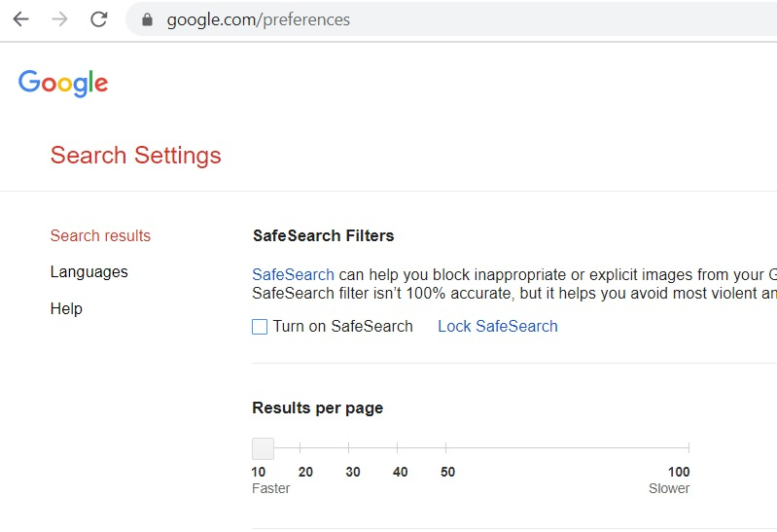Enable the Turn on SafeSearch checkbox
Viewport: 777px width, 532px height.
click(x=260, y=327)
